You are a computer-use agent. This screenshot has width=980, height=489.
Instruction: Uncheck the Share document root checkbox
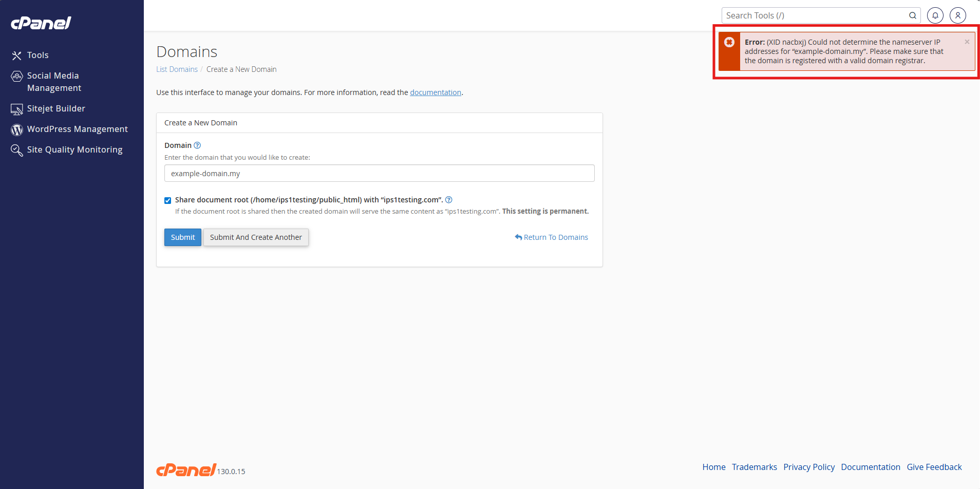point(168,200)
